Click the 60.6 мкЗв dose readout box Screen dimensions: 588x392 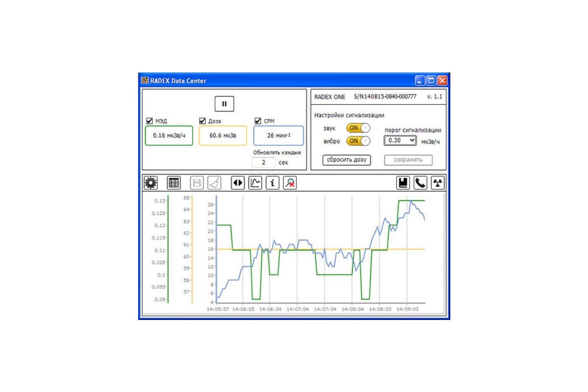click(223, 135)
